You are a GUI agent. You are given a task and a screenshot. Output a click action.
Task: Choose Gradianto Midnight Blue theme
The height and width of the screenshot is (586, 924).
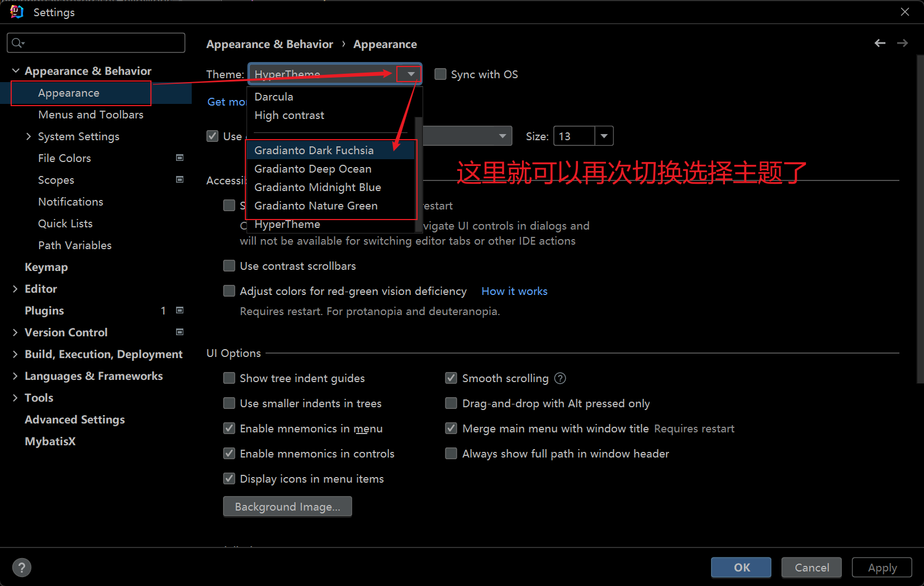[331, 187]
